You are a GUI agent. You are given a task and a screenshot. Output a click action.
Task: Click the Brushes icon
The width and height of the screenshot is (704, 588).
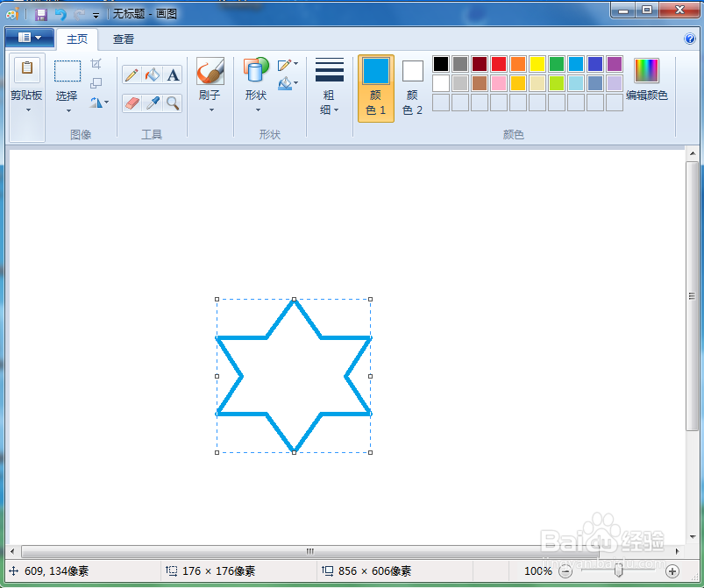click(x=210, y=71)
